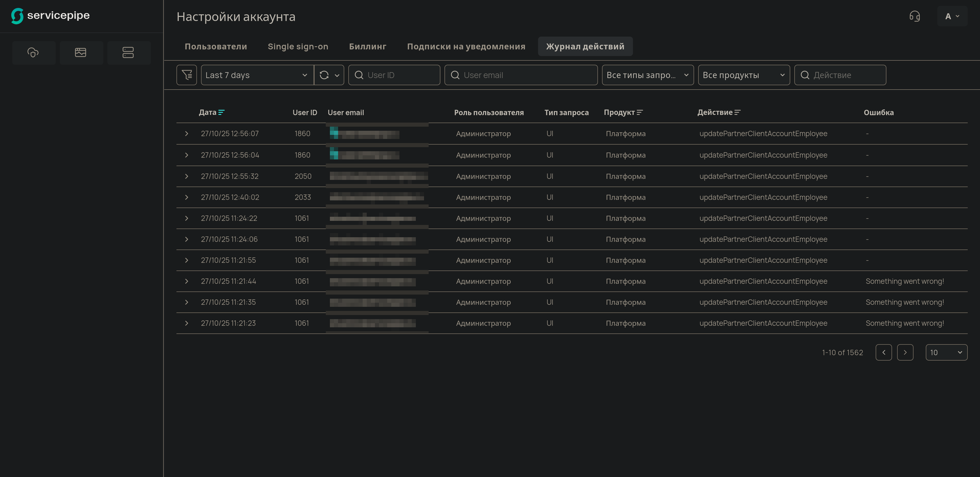
Task: Sort by the Дата column icon
Action: (221, 112)
